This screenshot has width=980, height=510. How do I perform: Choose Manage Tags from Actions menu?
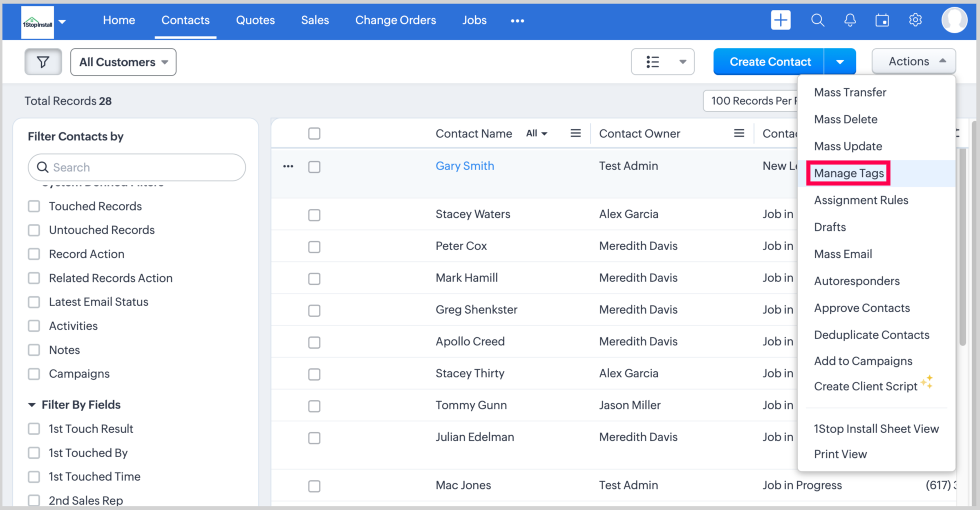848,173
